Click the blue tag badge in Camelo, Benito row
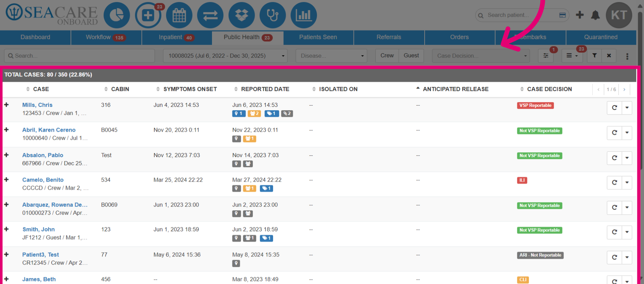The width and height of the screenshot is (644, 284). pyautogui.click(x=266, y=189)
